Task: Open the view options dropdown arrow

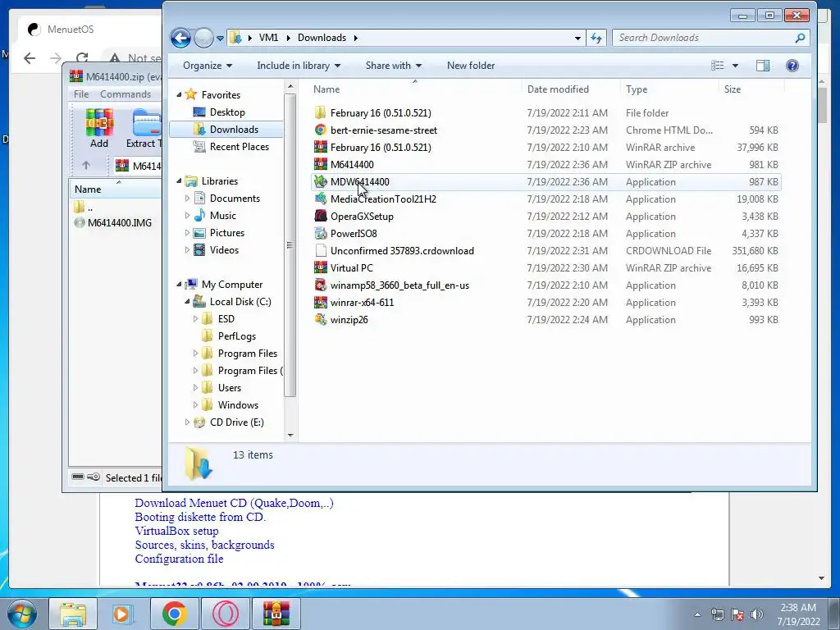Action: click(735, 66)
